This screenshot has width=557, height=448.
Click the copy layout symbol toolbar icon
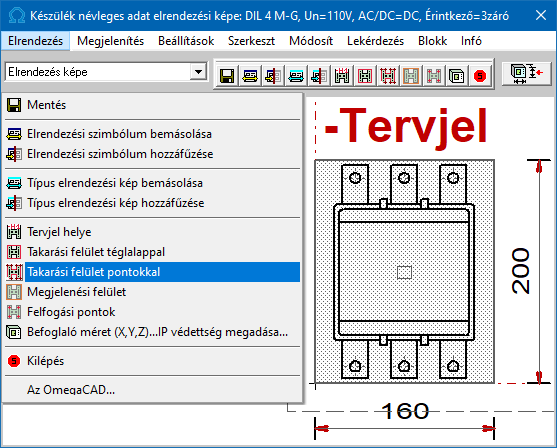[250, 76]
